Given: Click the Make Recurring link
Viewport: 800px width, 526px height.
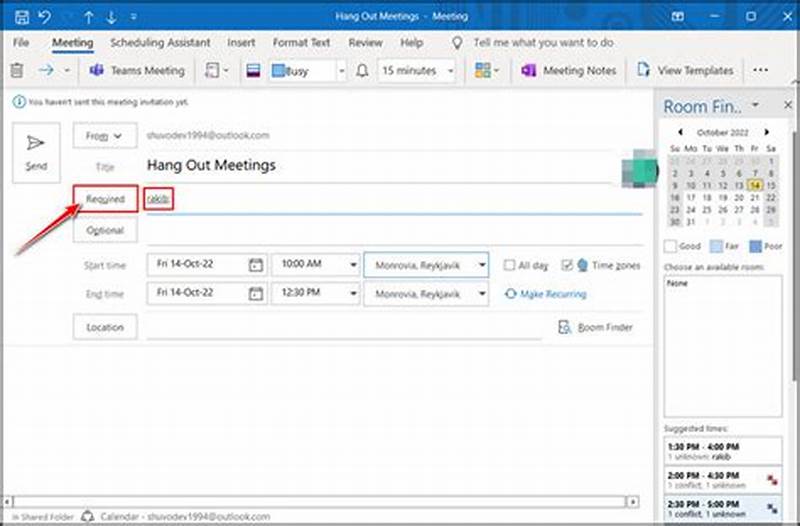Looking at the screenshot, I should 546,294.
